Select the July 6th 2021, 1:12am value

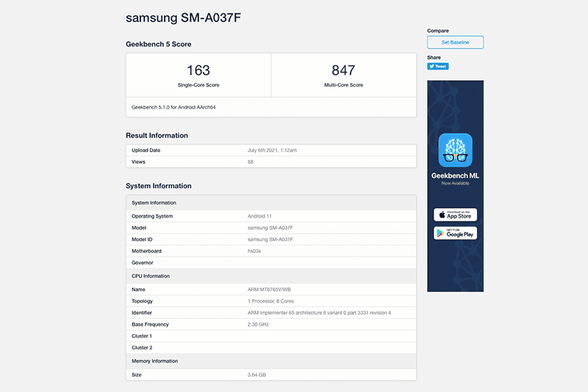[x=272, y=151]
